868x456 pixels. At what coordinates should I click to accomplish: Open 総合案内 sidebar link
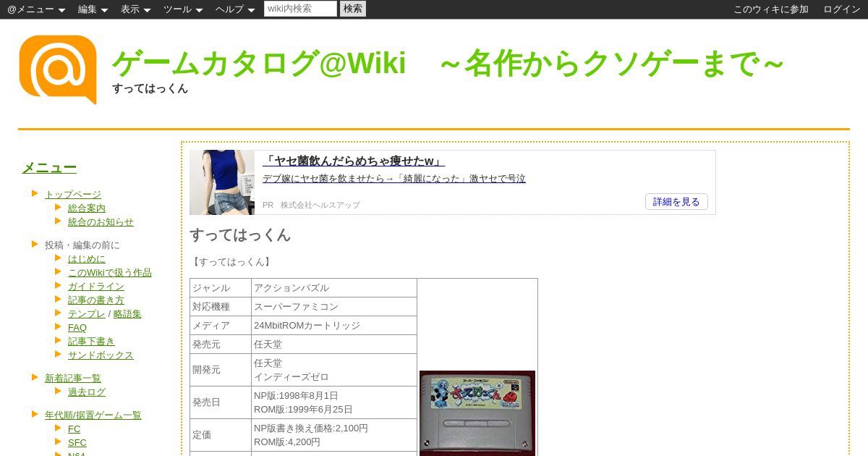[x=87, y=208]
